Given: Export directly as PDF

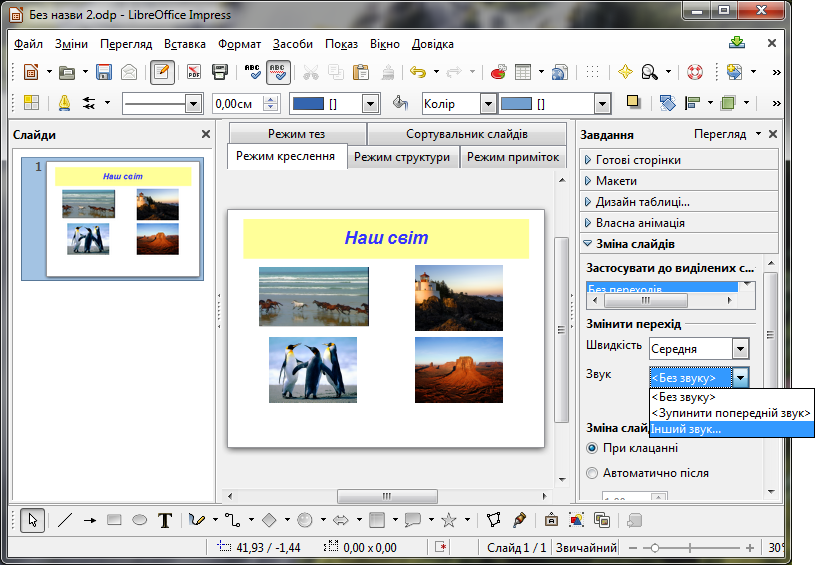Looking at the screenshot, I should [194, 72].
